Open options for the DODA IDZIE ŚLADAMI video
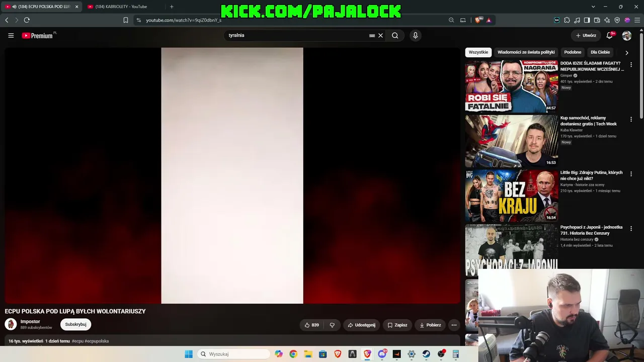The image size is (644, 362). point(631,64)
